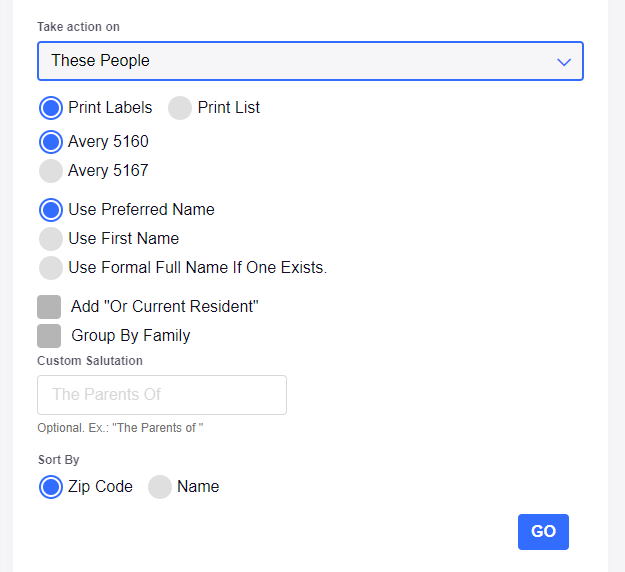This screenshot has width=625, height=572.
Task: Select the Print List radio button
Action: pos(180,108)
